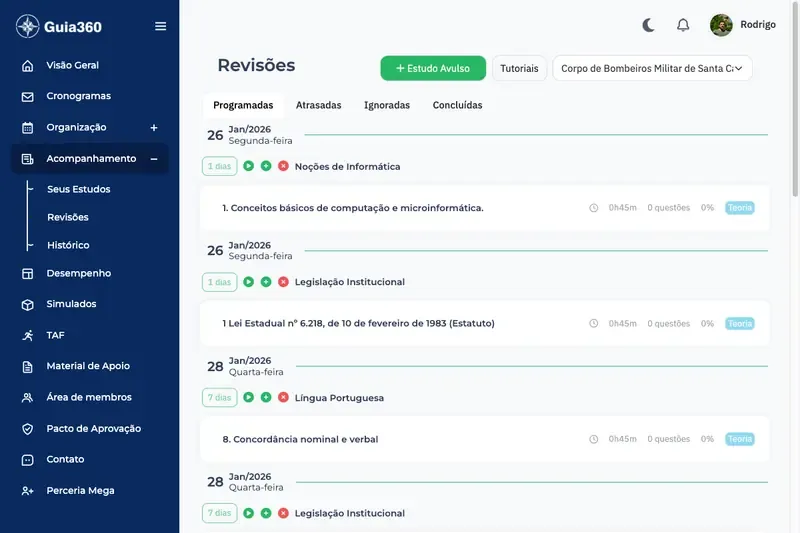Click the Simulados cube icon
Viewport: 800px width, 533px height.
(x=28, y=304)
